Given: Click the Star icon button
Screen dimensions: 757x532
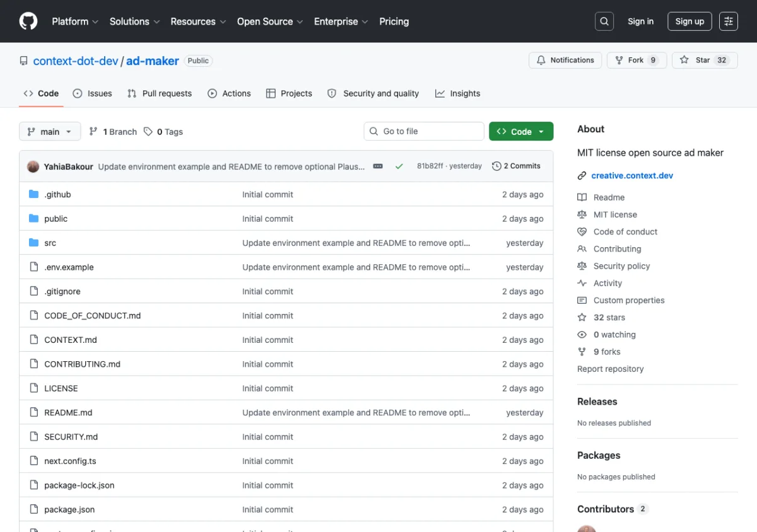Looking at the screenshot, I should (684, 61).
